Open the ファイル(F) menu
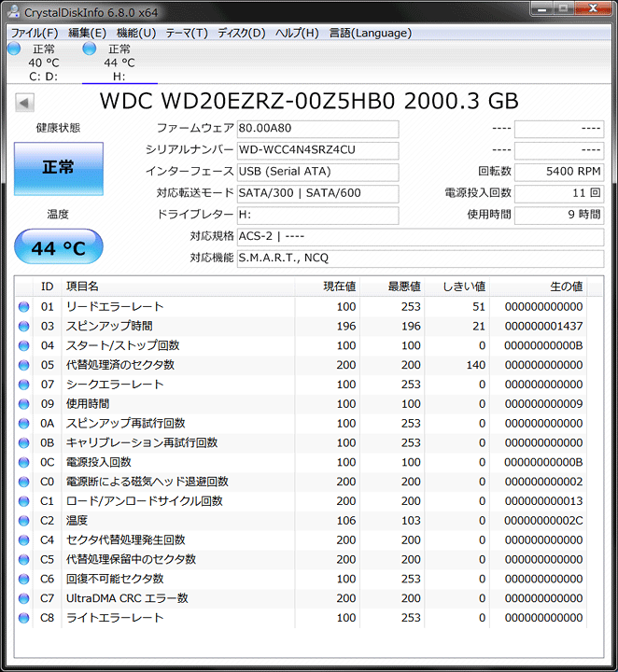 35,33
